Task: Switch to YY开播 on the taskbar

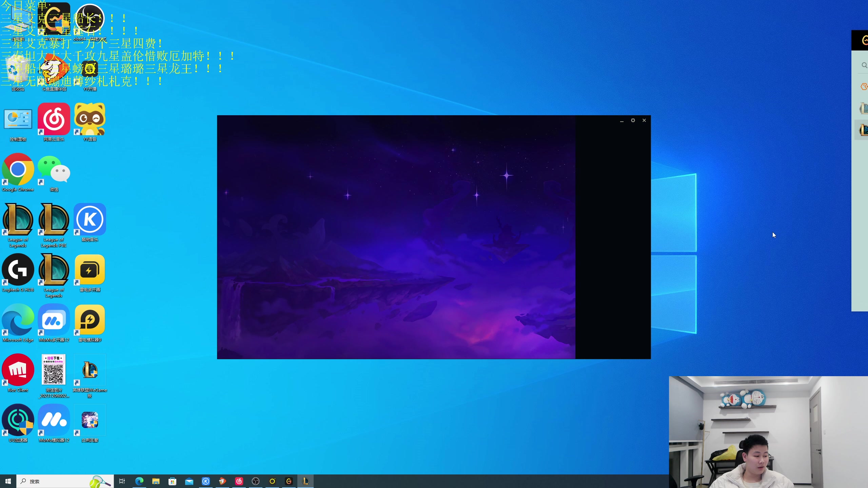Action: [272, 481]
